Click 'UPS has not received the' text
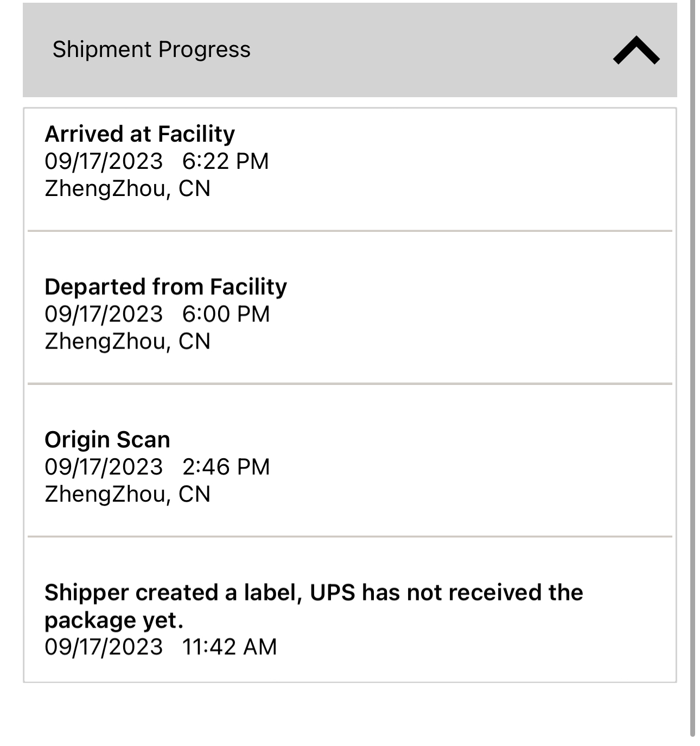Viewport: 700px width, 746px height. pos(446,592)
